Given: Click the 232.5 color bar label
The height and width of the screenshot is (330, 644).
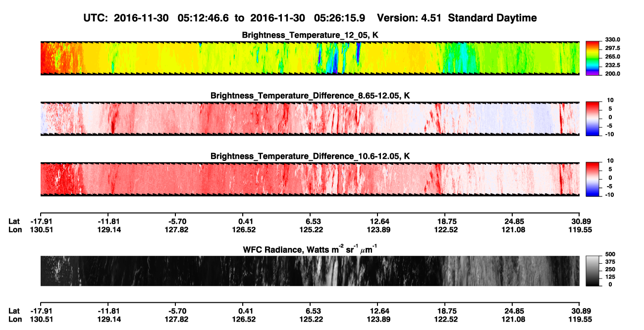Looking at the screenshot, I should [x=612, y=65].
